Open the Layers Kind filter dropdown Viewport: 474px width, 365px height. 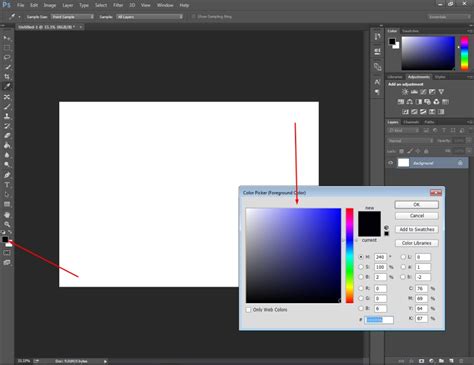[x=403, y=131]
